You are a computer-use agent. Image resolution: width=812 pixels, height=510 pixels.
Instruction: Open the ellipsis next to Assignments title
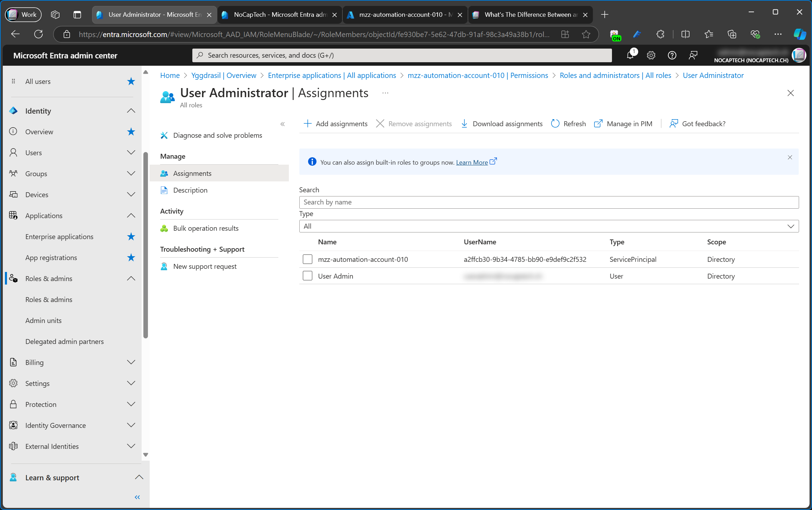coord(385,93)
